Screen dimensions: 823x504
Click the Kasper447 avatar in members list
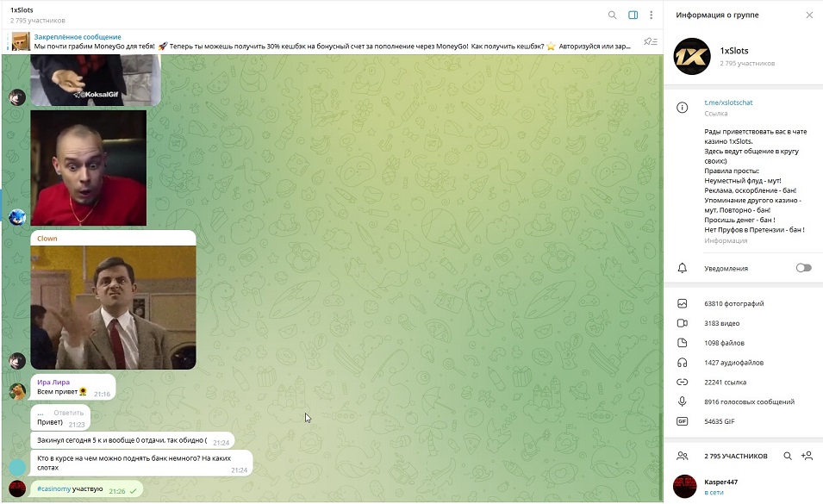pos(684,486)
